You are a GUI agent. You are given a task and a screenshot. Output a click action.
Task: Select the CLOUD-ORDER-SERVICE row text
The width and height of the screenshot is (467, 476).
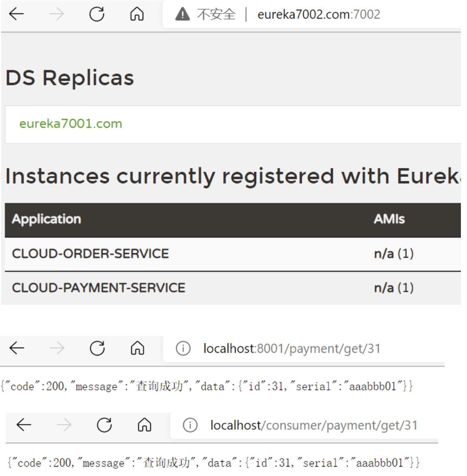90,254
